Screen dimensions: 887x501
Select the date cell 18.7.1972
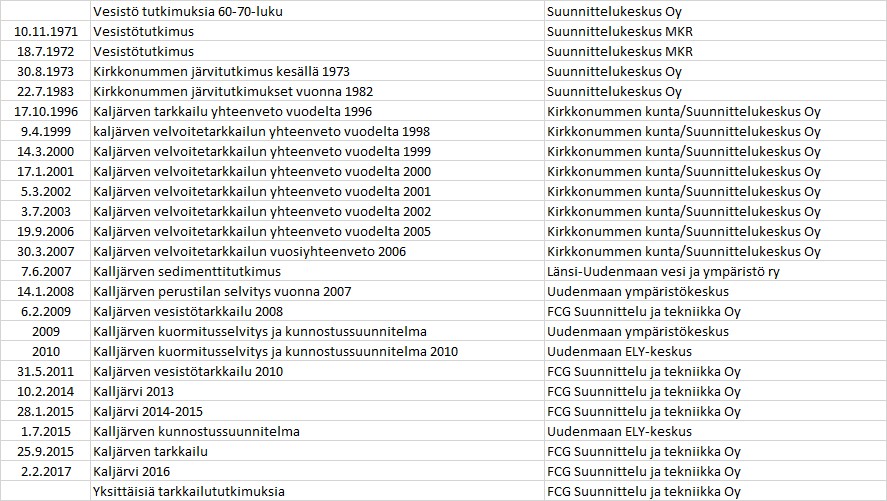point(46,51)
